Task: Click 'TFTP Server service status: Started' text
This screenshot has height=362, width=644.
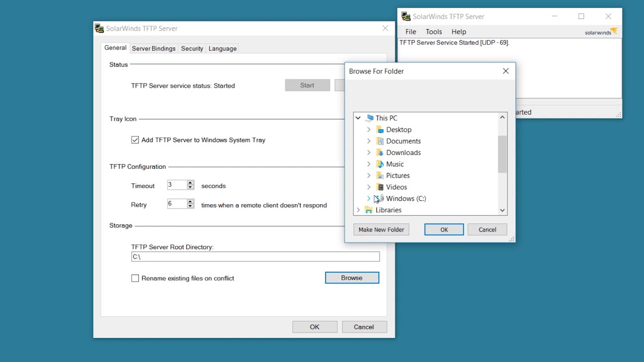Action: [183, 86]
